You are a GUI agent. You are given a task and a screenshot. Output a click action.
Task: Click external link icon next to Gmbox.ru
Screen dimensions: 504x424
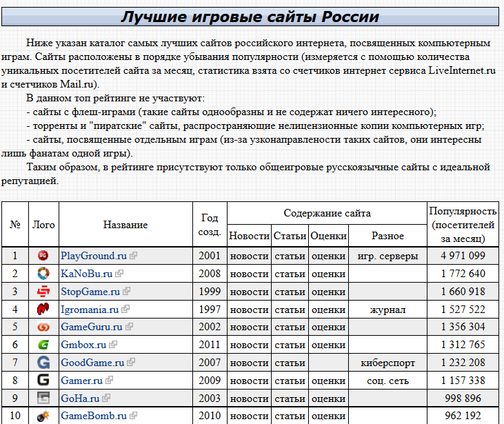(x=113, y=345)
